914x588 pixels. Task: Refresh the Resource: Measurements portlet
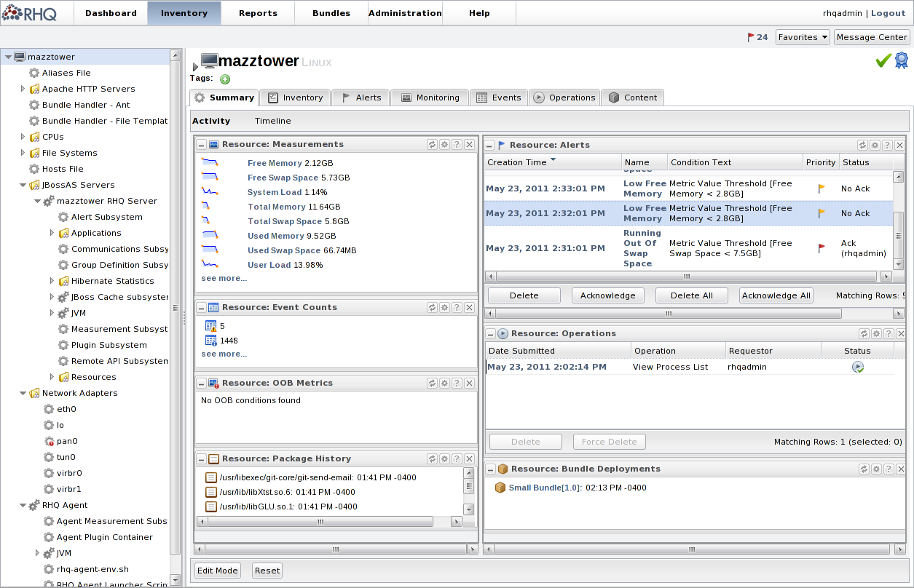pyautogui.click(x=432, y=144)
